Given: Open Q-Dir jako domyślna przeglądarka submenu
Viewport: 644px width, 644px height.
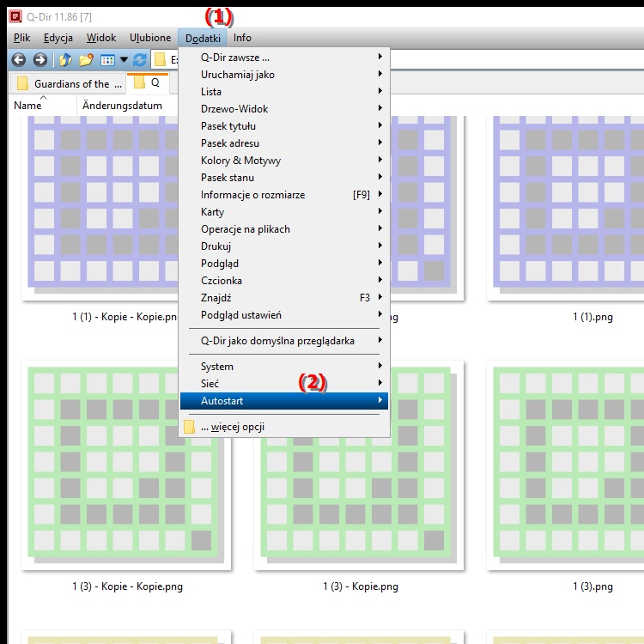Looking at the screenshot, I should (284, 341).
